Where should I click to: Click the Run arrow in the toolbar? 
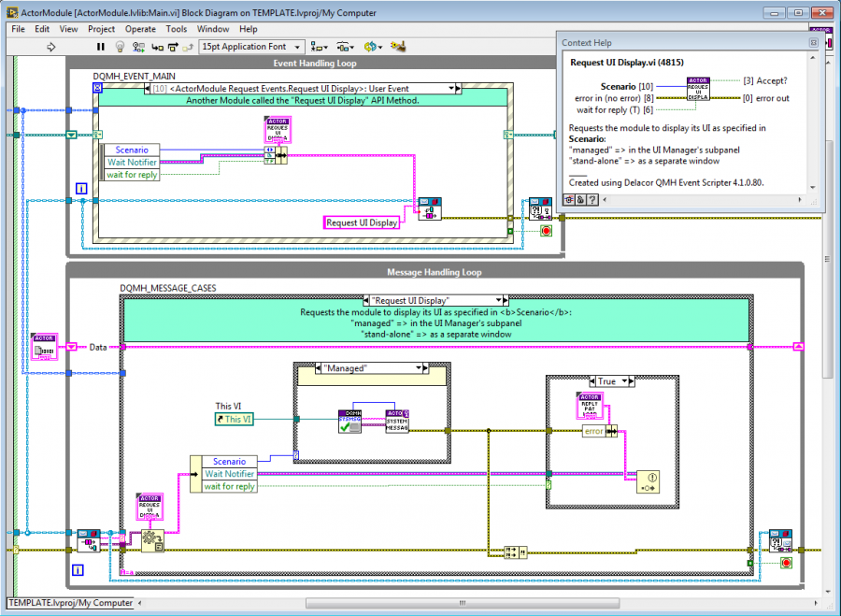[x=51, y=48]
